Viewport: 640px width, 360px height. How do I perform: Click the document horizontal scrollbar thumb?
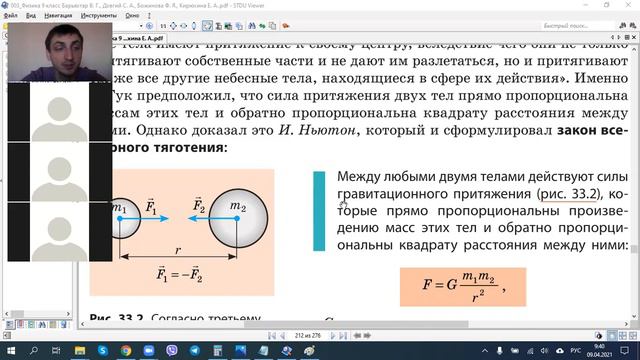pyautogui.click(x=356, y=324)
